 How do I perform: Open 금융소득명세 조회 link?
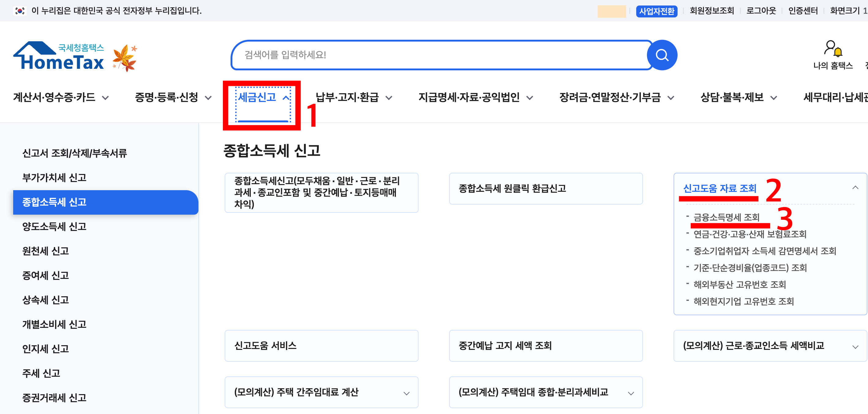(x=726, y=217)
